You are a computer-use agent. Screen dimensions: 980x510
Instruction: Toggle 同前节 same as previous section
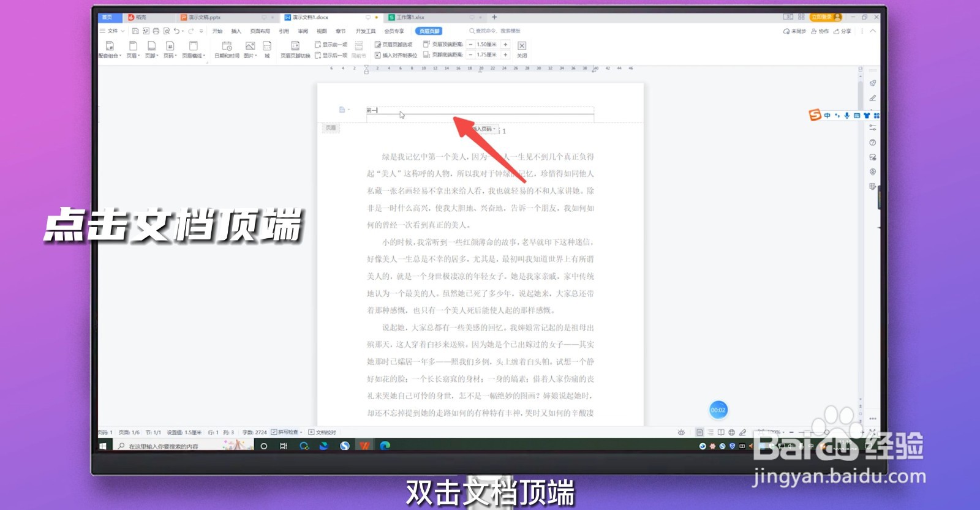coord(359,50)
